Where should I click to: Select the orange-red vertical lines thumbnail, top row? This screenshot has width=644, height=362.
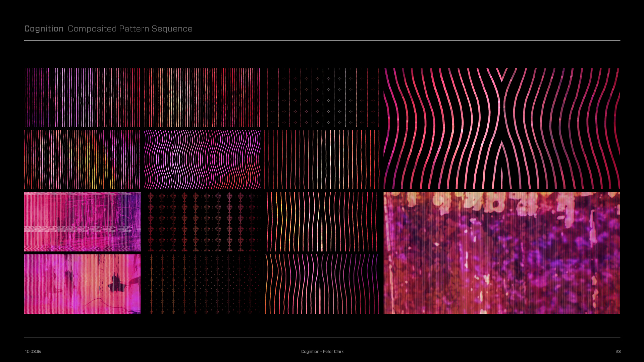tap(202, 98)
